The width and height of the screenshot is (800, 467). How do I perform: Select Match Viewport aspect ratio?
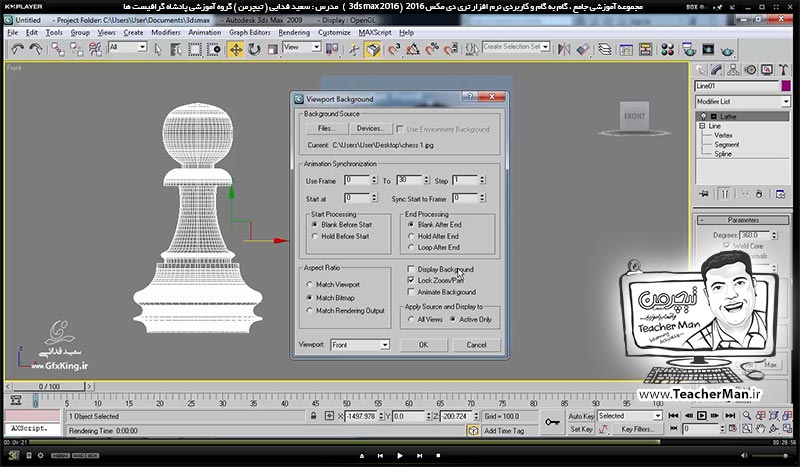[x=309, y=284]
